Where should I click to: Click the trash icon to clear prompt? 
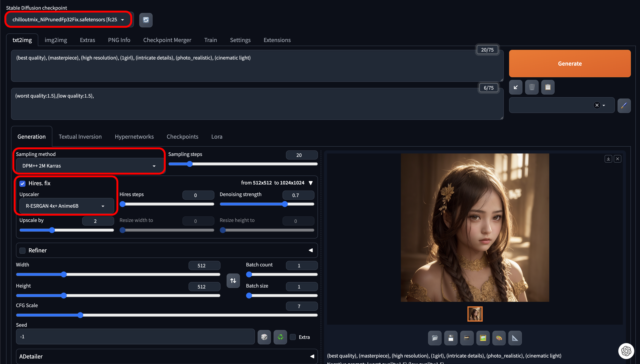click(531, 87)
